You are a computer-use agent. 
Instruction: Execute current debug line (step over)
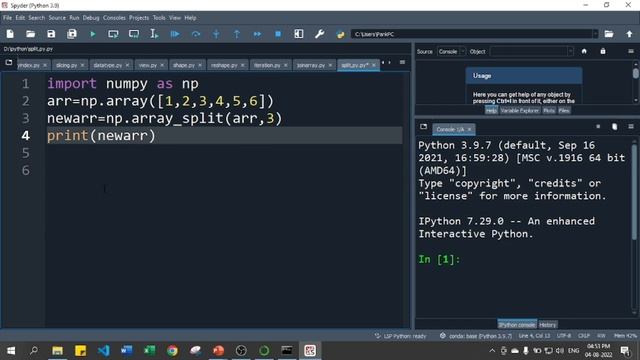(196, 34)
